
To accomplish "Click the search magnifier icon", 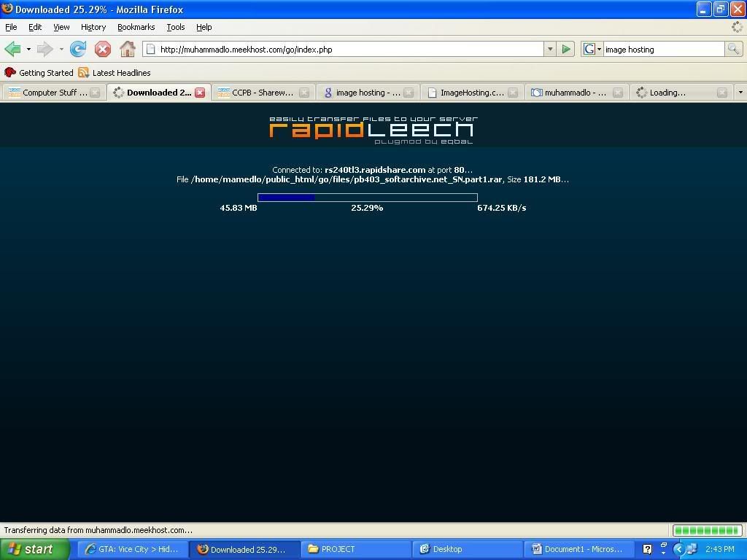I will point(733,49).
